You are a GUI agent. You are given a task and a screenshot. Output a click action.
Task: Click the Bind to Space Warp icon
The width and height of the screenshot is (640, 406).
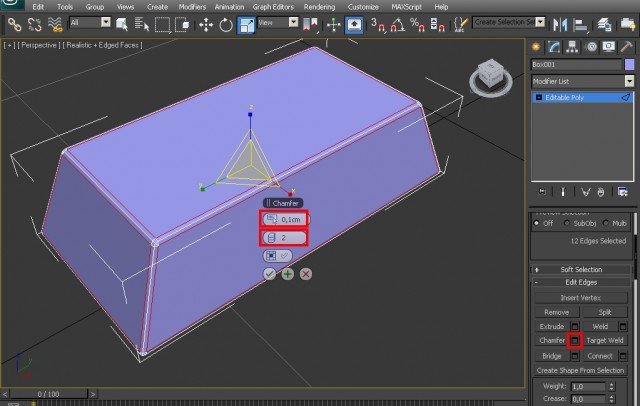55,24
